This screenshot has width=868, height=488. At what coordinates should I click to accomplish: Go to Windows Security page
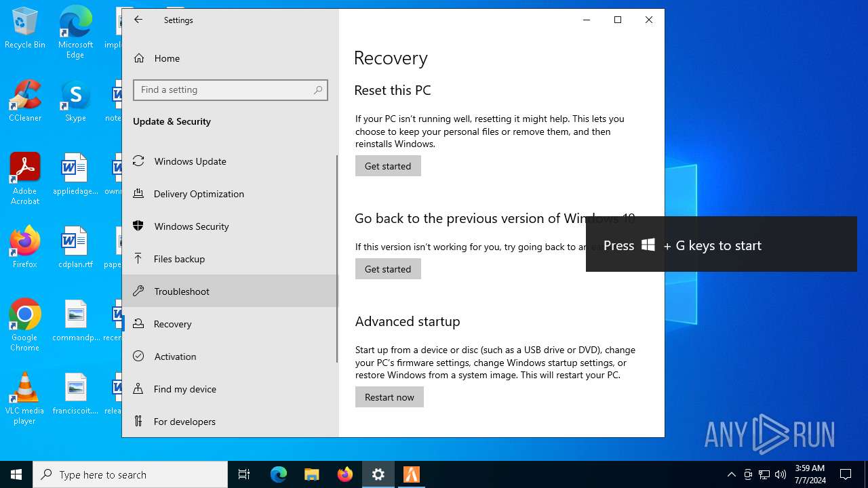pyautogui.click(x=229, y=226)
